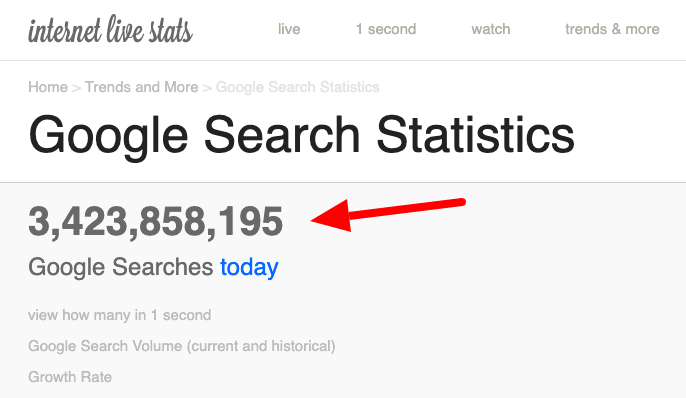Screen dimensions: 686x398
Task: Click the red arrow annotation
Action: coord(388,214)
